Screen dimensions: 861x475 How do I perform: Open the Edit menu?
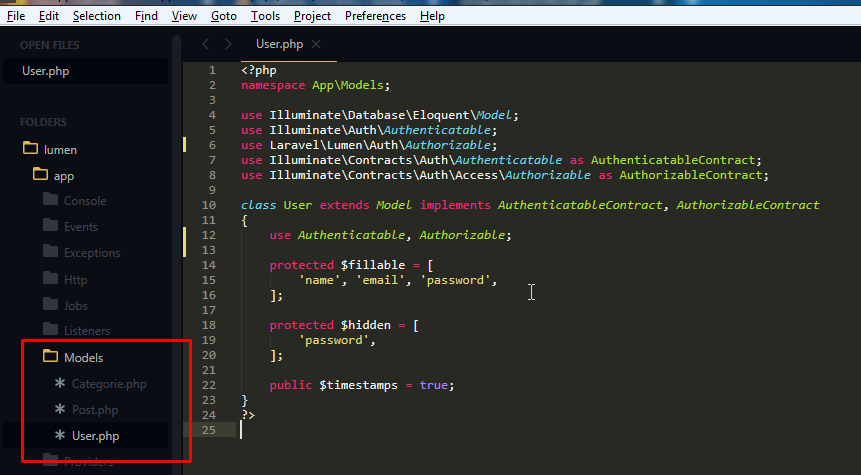click(49, 16)
